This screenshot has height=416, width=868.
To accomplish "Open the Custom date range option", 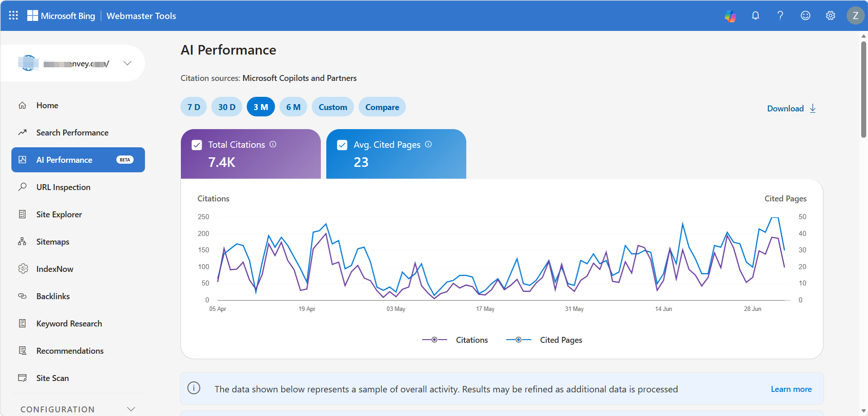I will pyautogui.click(x=333, y=107).
